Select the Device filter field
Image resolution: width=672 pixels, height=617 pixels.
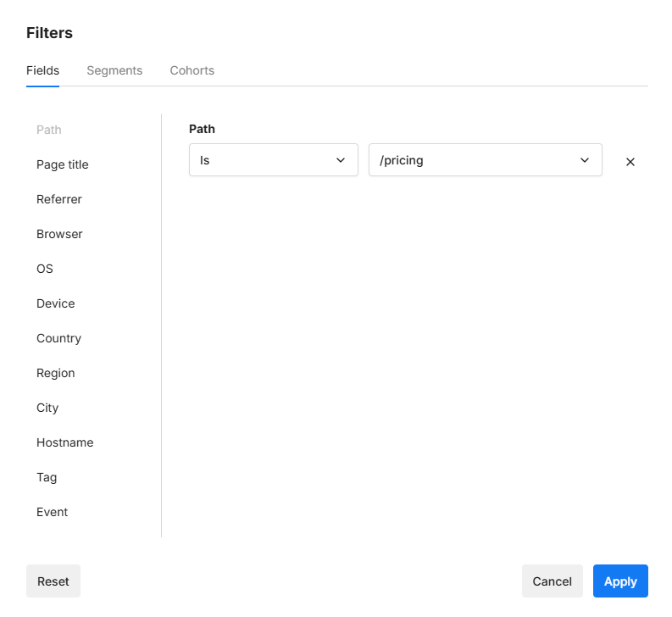click(56, 303)
